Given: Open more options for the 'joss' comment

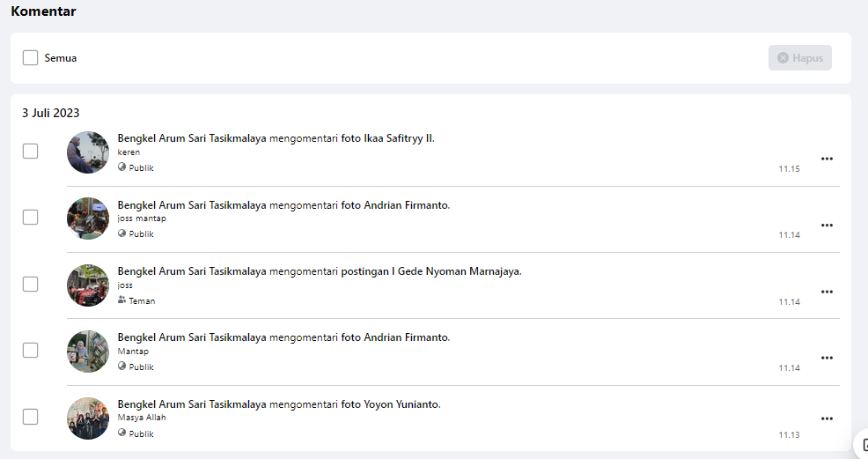Looking at the screenshot, I should coord(827,292).
